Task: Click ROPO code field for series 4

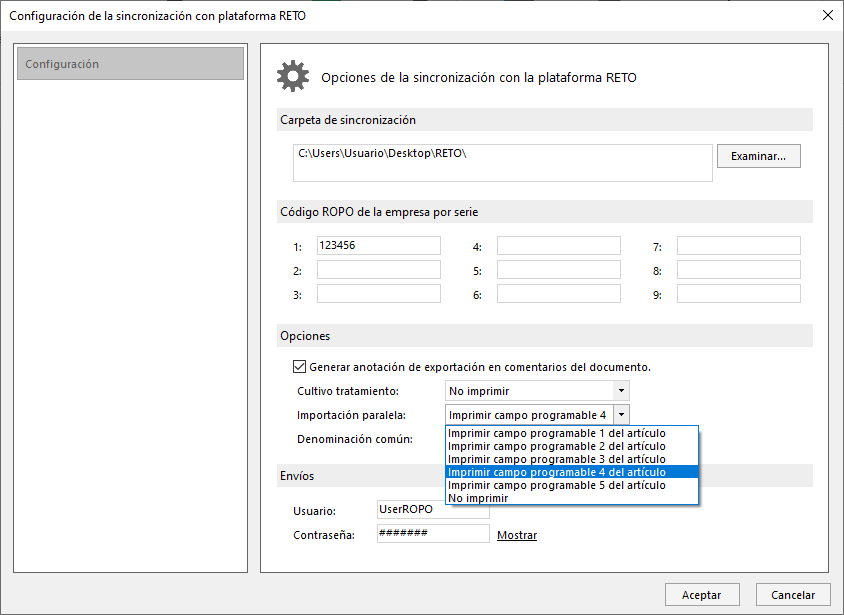Action: point(559,245)
